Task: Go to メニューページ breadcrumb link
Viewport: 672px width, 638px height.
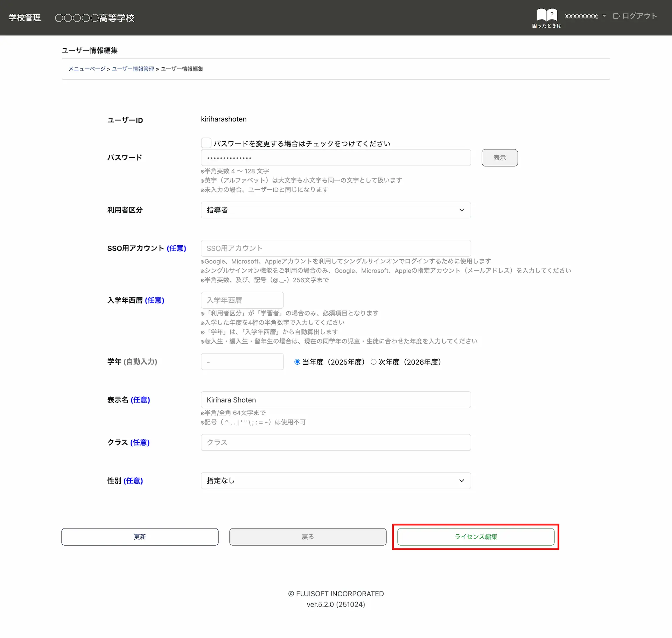Action: tap(87, 69)
